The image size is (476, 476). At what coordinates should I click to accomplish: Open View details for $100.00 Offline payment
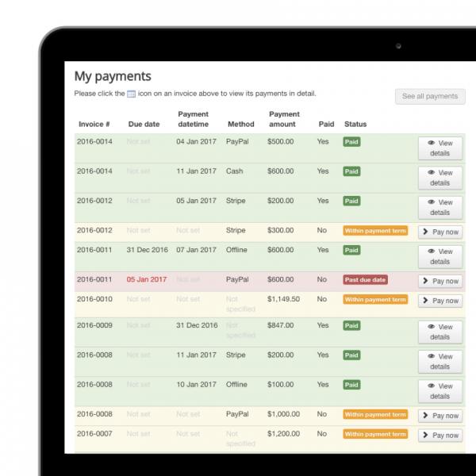(x=440, y=391)
